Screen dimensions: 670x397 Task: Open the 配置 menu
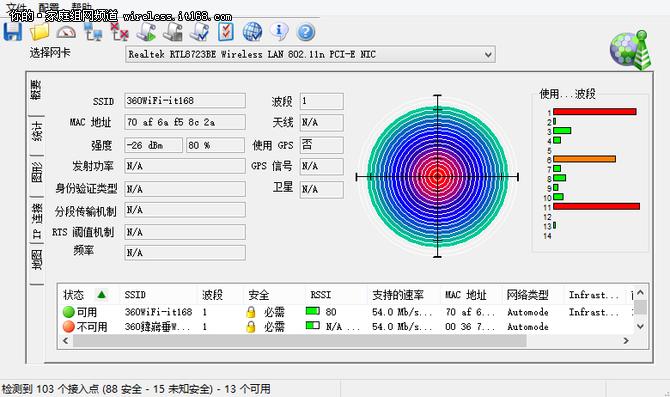coord(48,6)
